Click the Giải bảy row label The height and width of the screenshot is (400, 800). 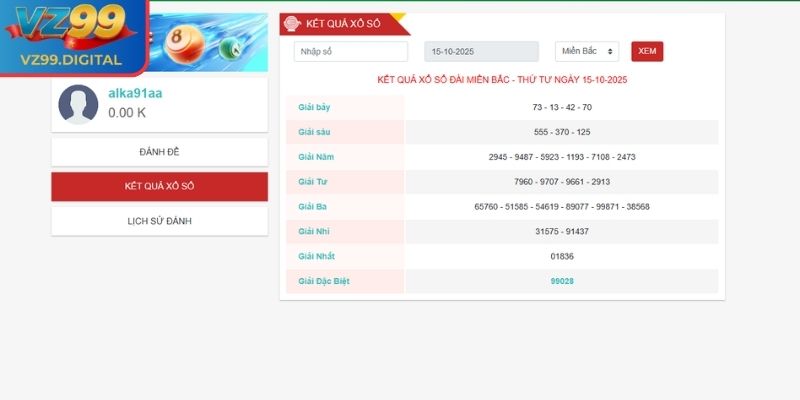point(314,107)
